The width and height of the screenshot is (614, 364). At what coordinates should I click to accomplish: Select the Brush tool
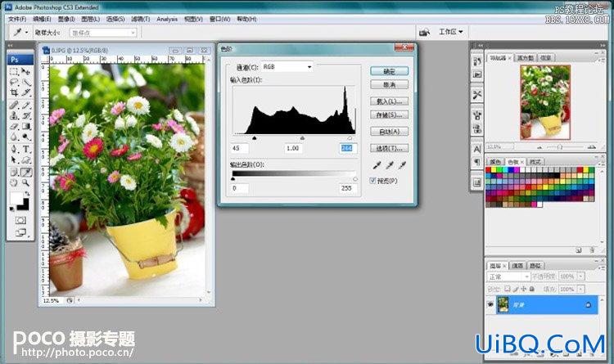point(26,105)
